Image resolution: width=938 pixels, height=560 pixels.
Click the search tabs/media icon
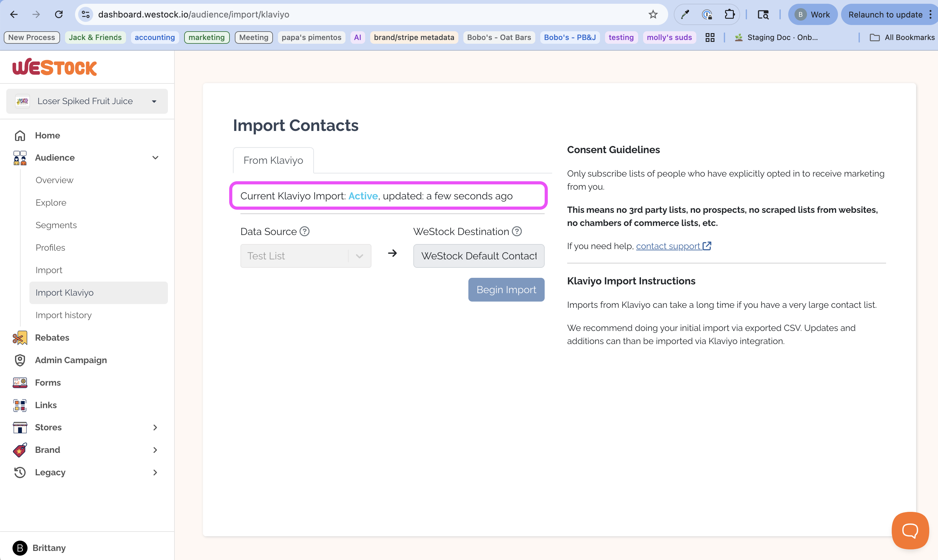tap(763, 14)
